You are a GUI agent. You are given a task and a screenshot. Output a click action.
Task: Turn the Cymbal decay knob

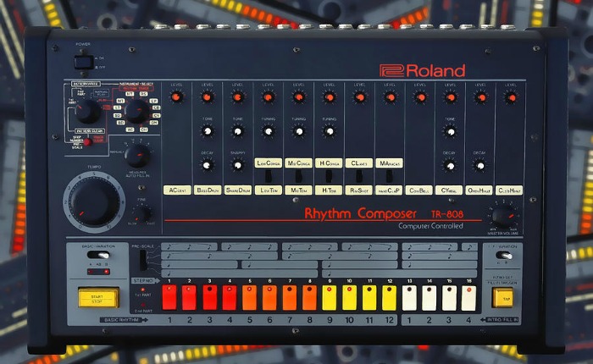coord(450,166)
